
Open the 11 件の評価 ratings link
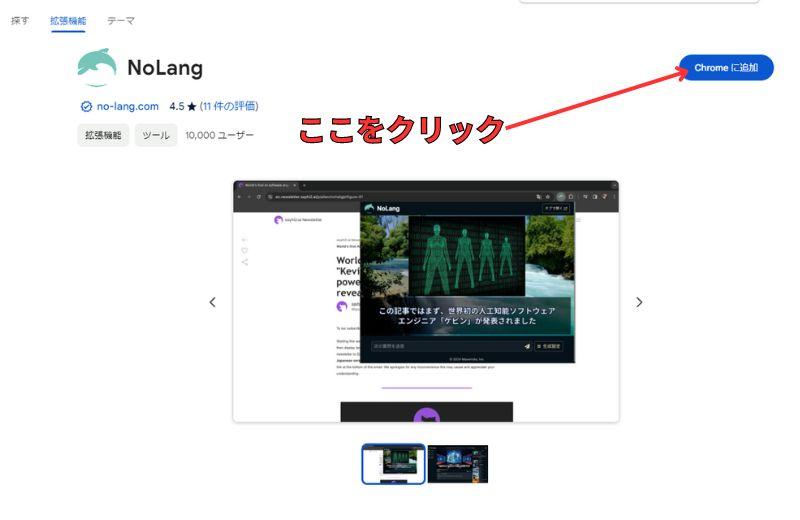coord(229,106)
